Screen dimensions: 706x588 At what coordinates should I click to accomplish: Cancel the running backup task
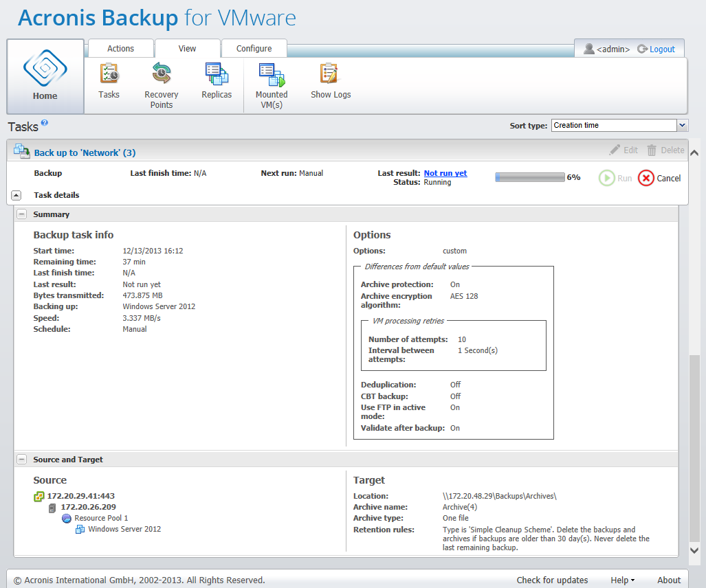[x=659, y=178]
